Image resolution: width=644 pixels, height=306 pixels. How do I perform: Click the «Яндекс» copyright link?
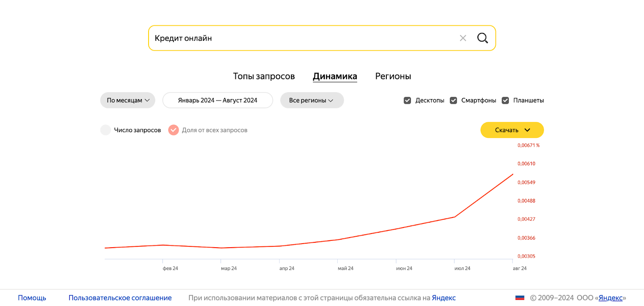[611, 298]
